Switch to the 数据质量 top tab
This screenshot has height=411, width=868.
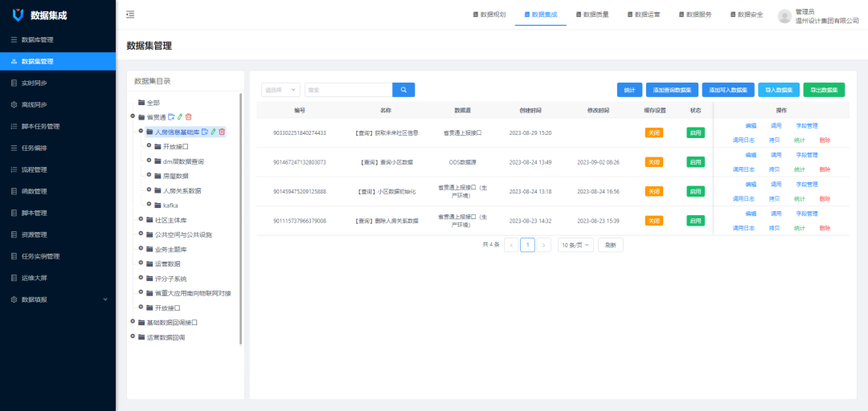click(x=592, y=14)
